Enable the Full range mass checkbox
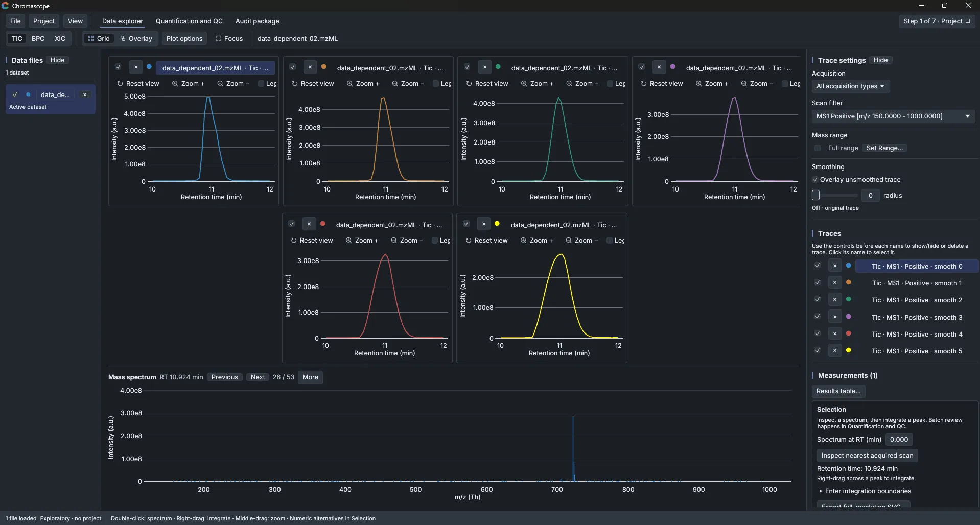Viewport: 980px width, 525px height. pyautogui.click(x=818, y=148)
